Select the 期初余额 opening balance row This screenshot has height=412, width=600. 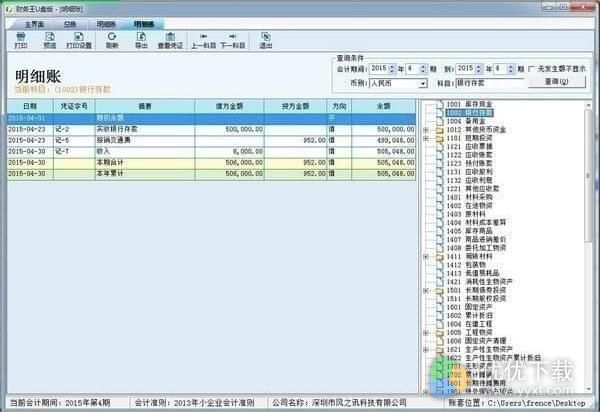coord(211,118)
